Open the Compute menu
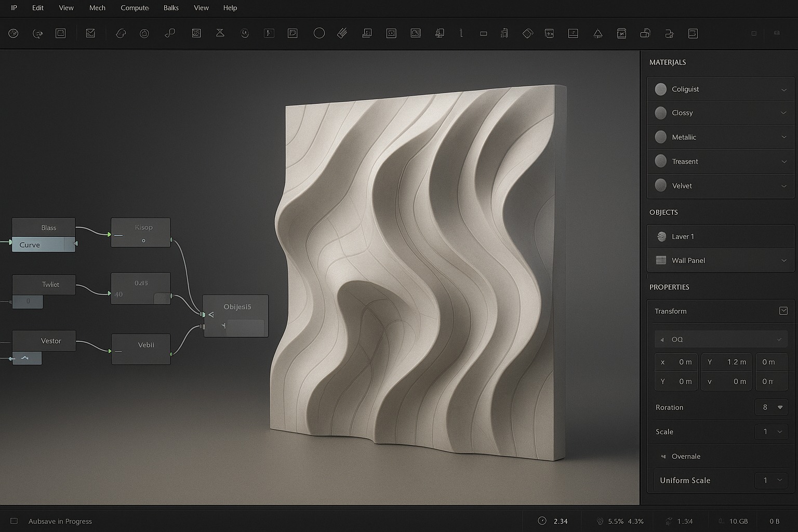The height and width of the screenshot is (532, 798). pos(135,8)
